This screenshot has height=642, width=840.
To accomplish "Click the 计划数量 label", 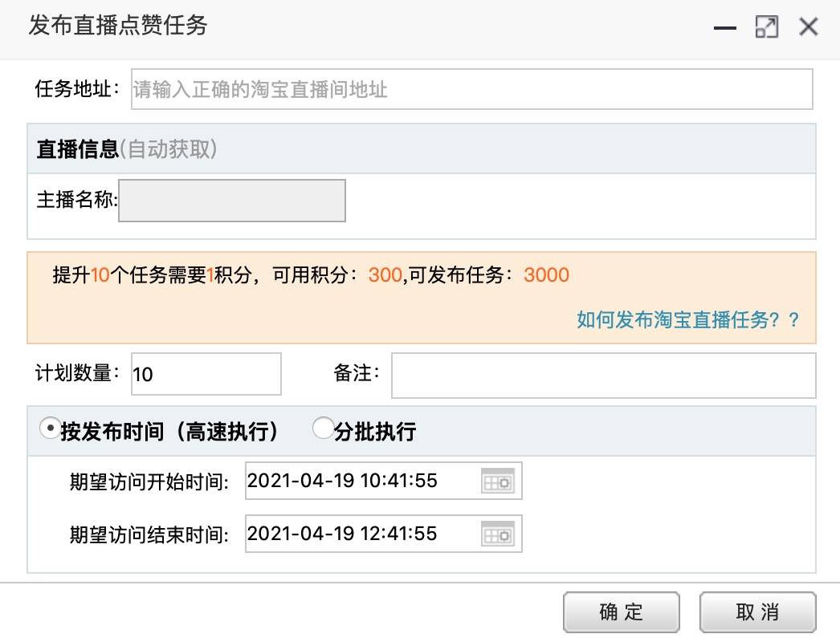I will (x=78, y=373).
